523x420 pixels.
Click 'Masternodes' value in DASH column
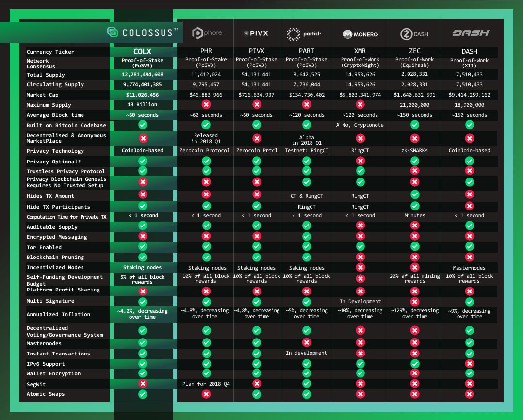(x=469, y=268)
